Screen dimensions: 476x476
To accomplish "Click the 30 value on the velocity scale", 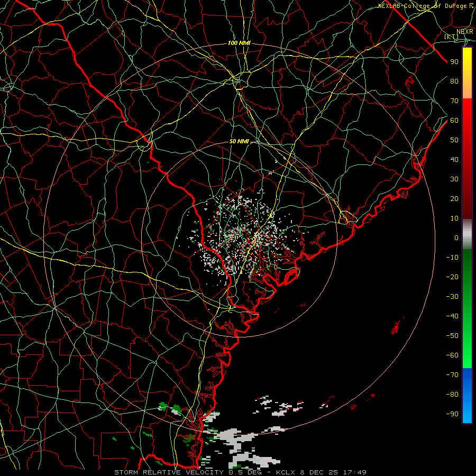I will pyautogui.click(x=454, y=179).
